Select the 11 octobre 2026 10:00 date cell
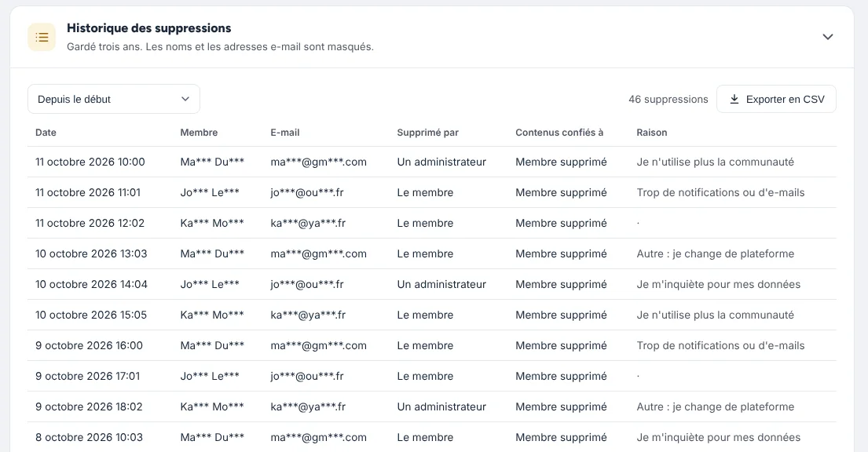 tap(90, 162)
